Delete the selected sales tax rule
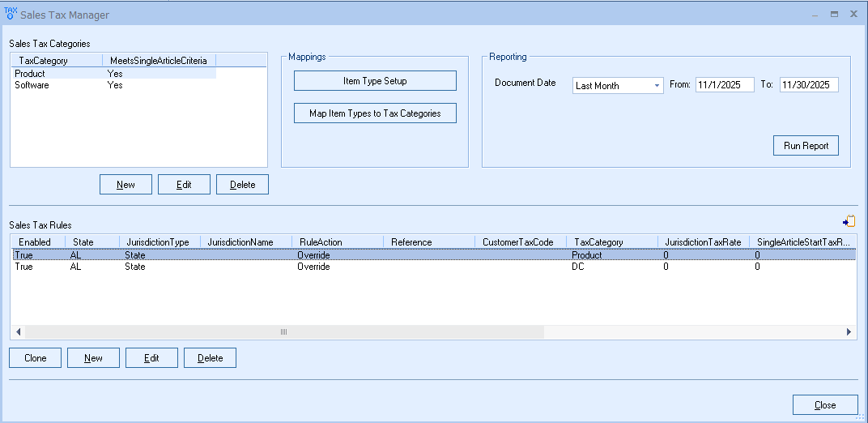The height and width of the screenshot is (423, 868). [x=210, y=358]
